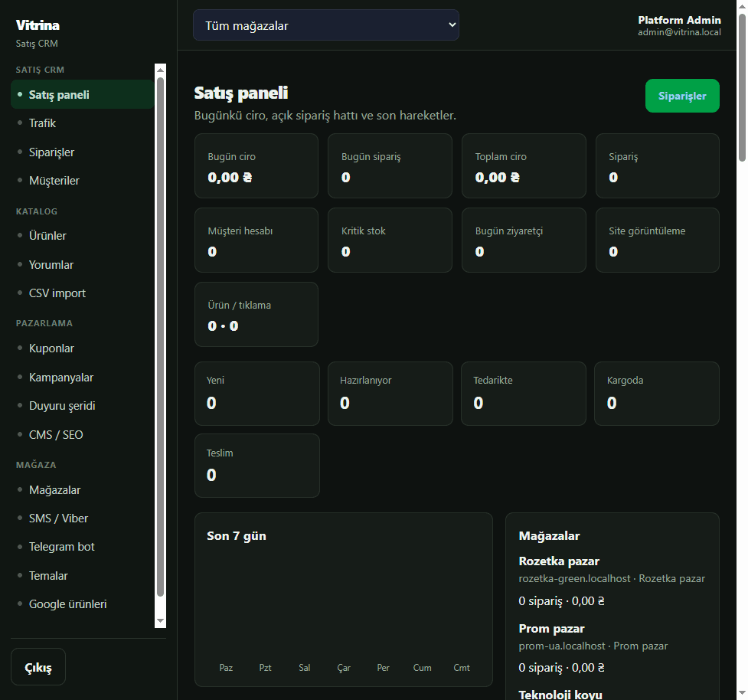
Task: Click the Site görüntüleme card
Action: click(658, 240)
